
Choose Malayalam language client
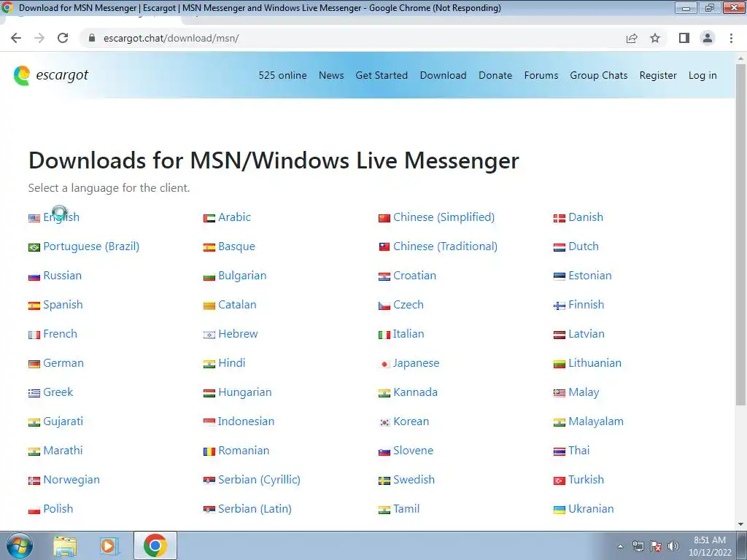click(x=596, y=421)
